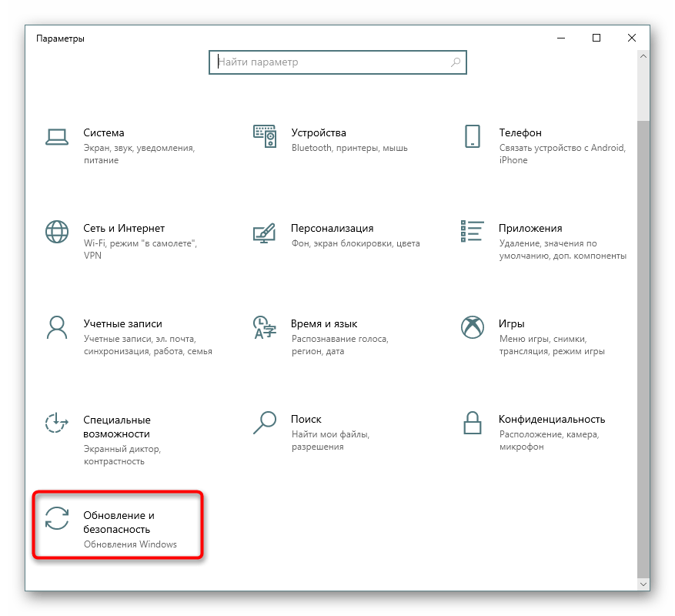Maximize the Параметры window
675x616 pixels.
point(596,38)
